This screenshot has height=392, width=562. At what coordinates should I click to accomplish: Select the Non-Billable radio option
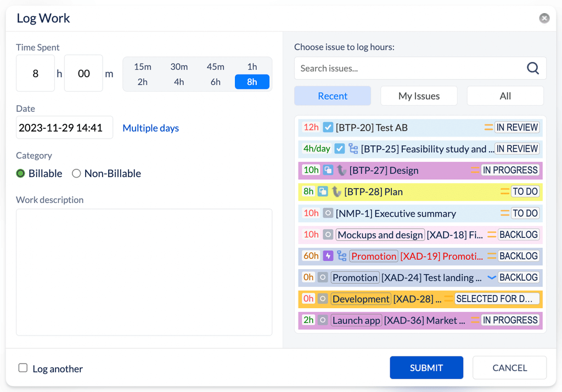(x=76, y=174)
